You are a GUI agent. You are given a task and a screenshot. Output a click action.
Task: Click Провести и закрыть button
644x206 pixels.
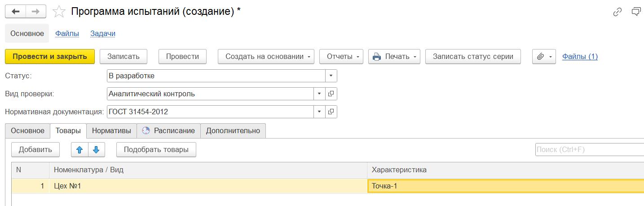pos(50,57)
